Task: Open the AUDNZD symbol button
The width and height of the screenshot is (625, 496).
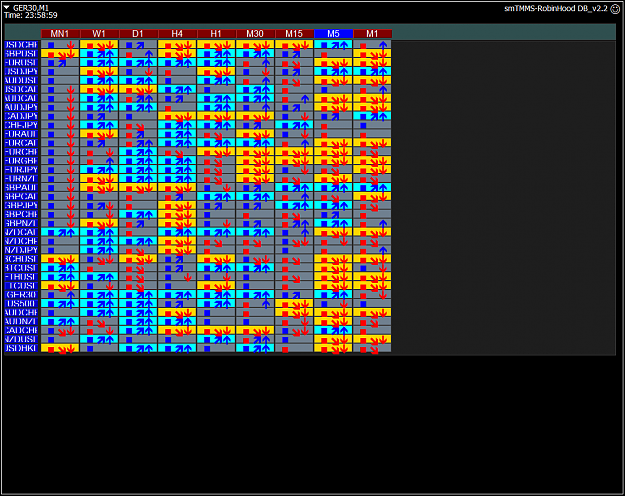Action: pos(22,321)
